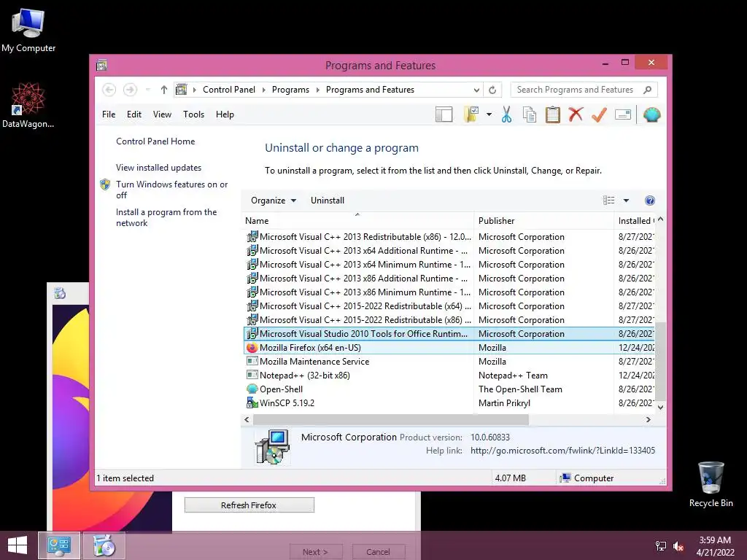
Task: Open the Windows Start button
Action: (x=18, y=545)
